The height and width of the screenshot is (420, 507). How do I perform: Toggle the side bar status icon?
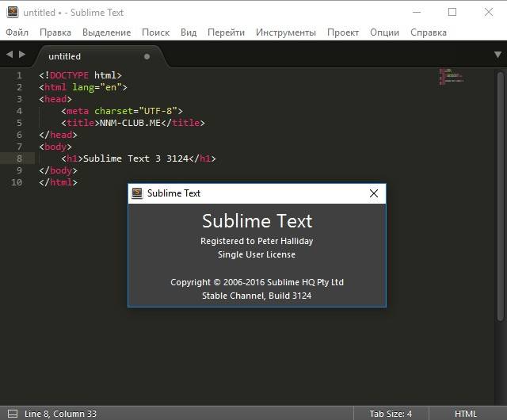coord(13,414)
